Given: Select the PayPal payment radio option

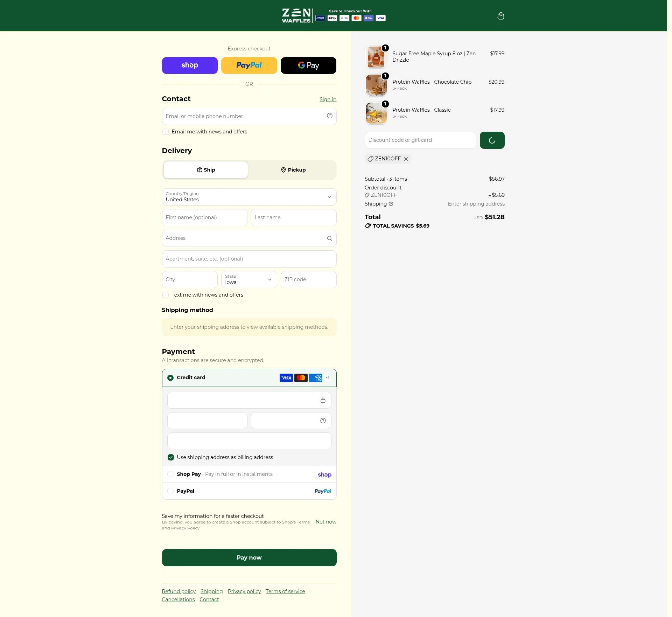Looking at the screenshot, I should click(x=170, y=491).
